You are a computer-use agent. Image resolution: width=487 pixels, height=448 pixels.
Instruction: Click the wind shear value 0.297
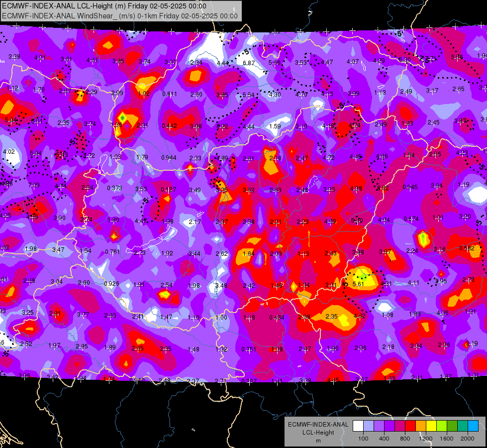(249, 381)
